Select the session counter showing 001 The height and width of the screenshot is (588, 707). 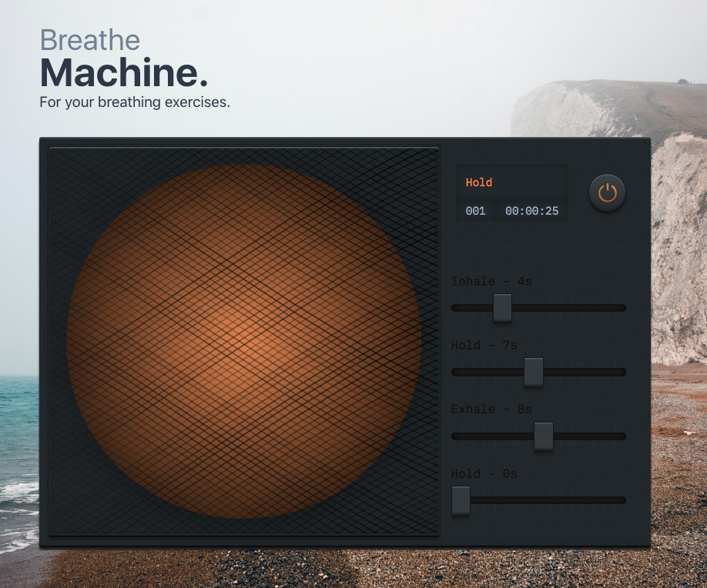(476, 211)
